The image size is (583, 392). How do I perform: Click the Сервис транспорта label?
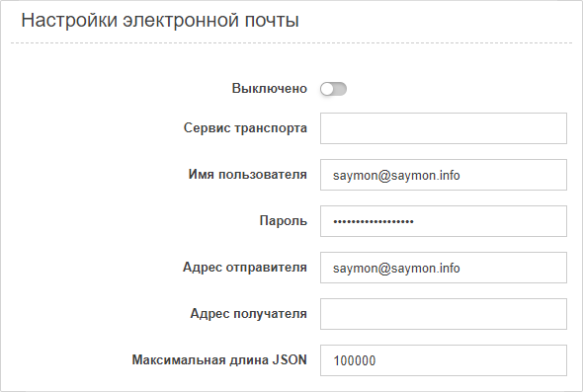pyautogui.click(x=245, y=127)
